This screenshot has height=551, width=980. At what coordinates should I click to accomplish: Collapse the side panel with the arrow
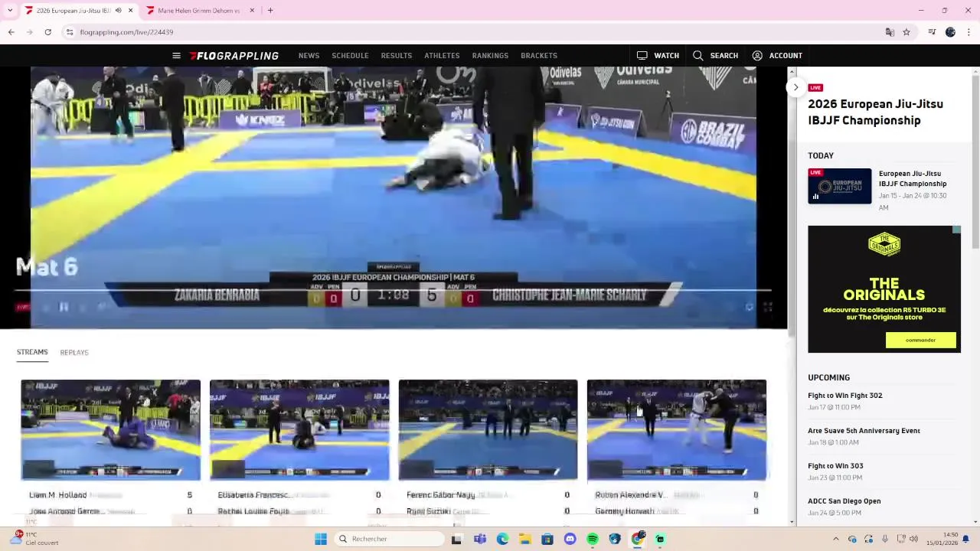pos(795,87)
